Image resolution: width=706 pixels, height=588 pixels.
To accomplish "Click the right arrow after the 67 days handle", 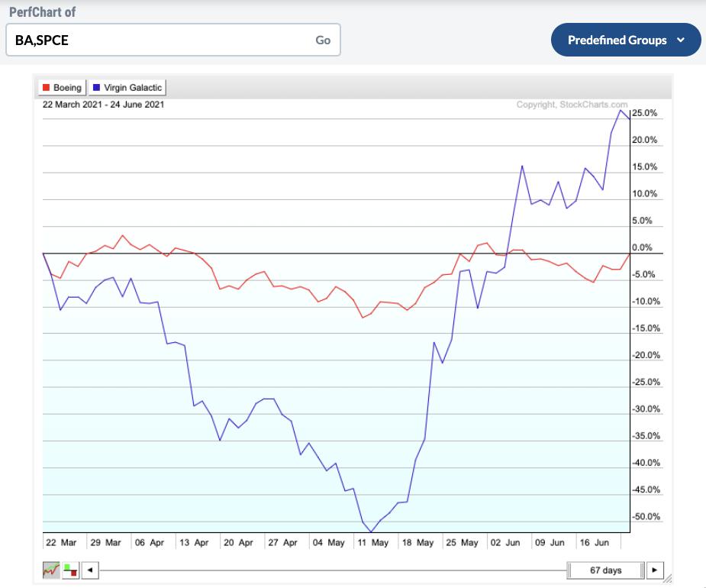I will [x=655, y=570].
